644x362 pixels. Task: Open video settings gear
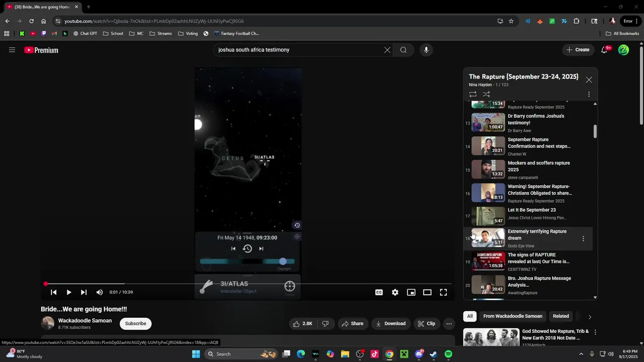click(x=395, y=292)
